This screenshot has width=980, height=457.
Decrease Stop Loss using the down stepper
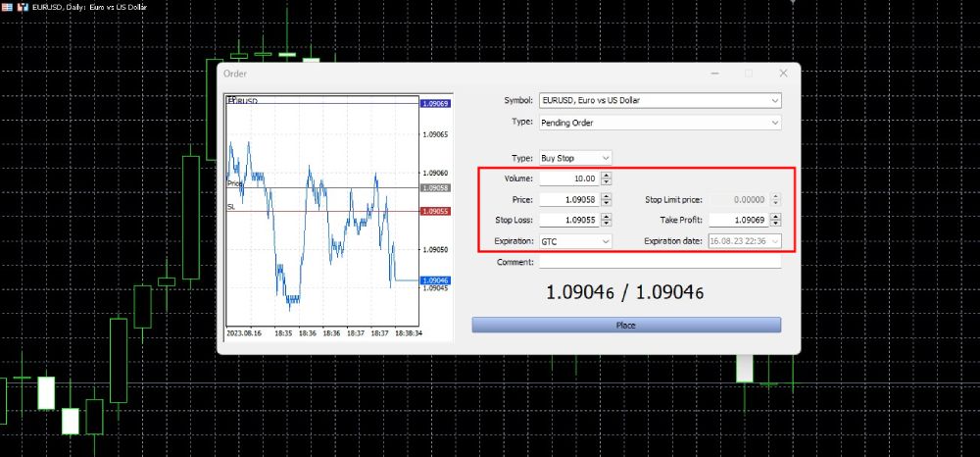coord(607,224)
